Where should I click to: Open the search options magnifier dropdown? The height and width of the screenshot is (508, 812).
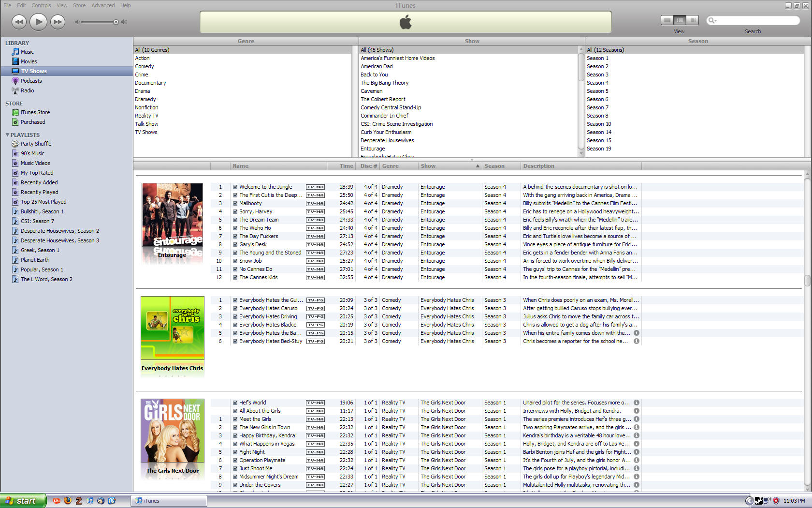712,20
